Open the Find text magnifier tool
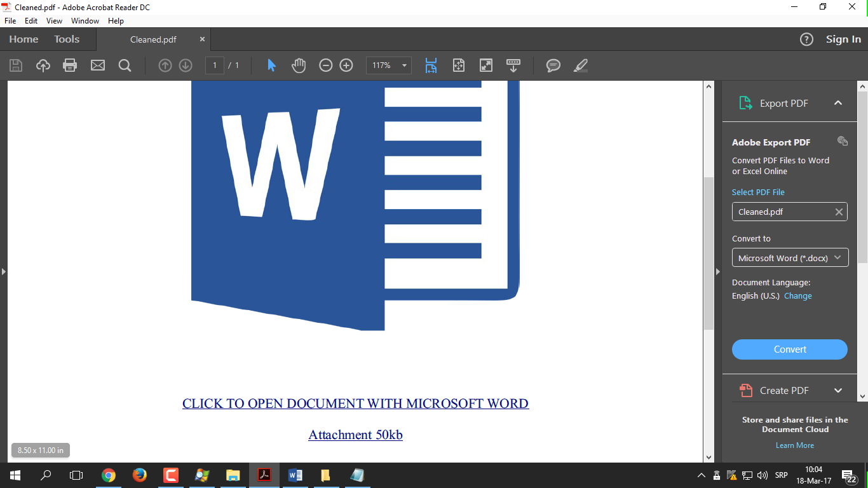The height and width of the screenshot is (488, 868). tap(125, 65)
